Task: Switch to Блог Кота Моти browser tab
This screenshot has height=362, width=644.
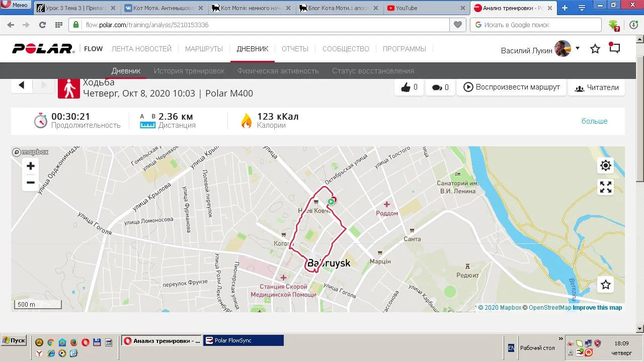Action: (339, 8)
